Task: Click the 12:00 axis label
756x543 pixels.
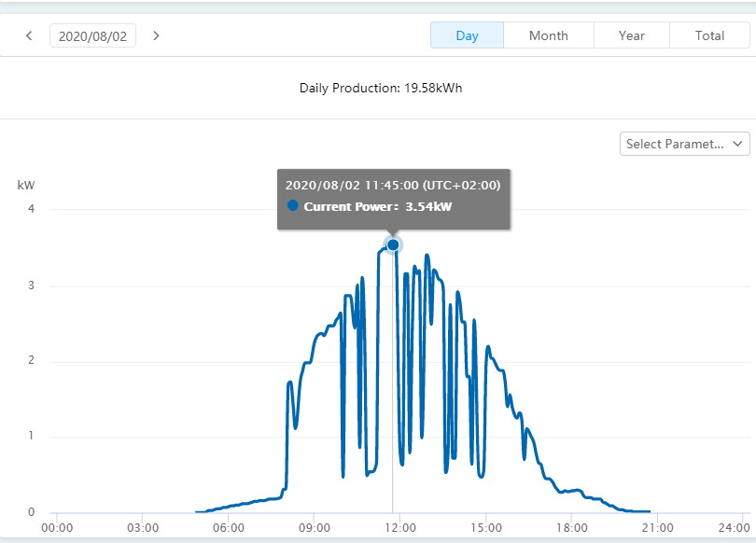Action: (400, 527)
